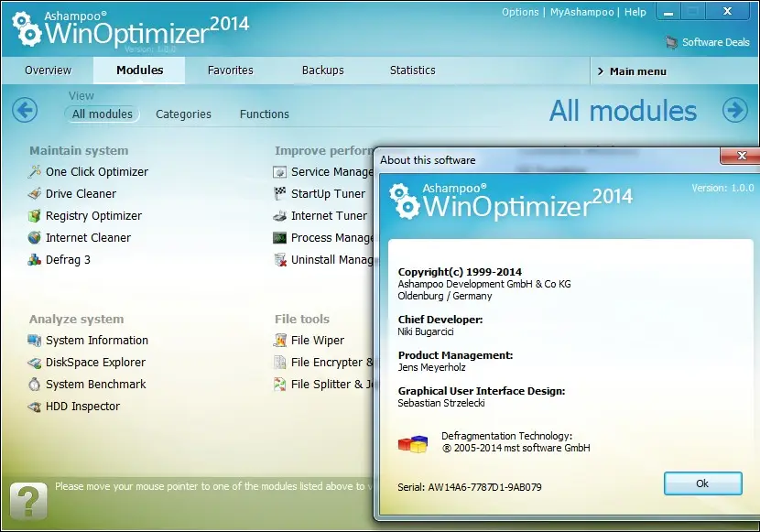Screen dimensions: 760x532
Task: Select the Modules tab
Action: tap(139, 71)
